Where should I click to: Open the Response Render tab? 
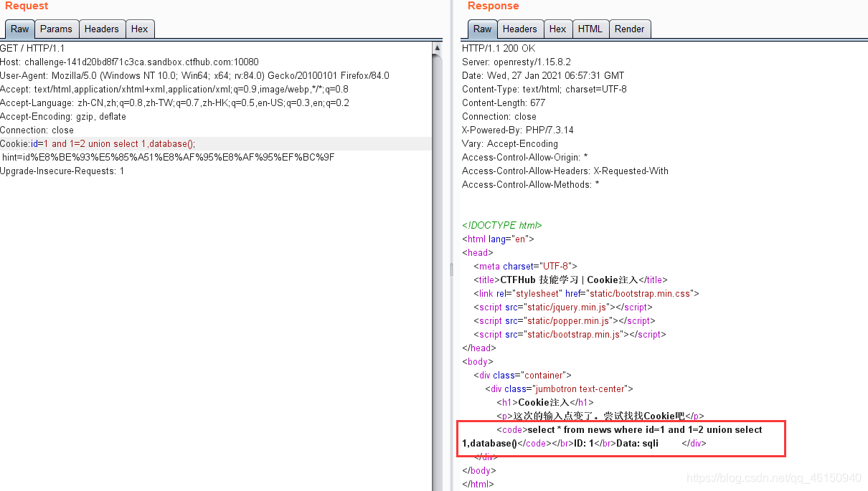(629, 29)
